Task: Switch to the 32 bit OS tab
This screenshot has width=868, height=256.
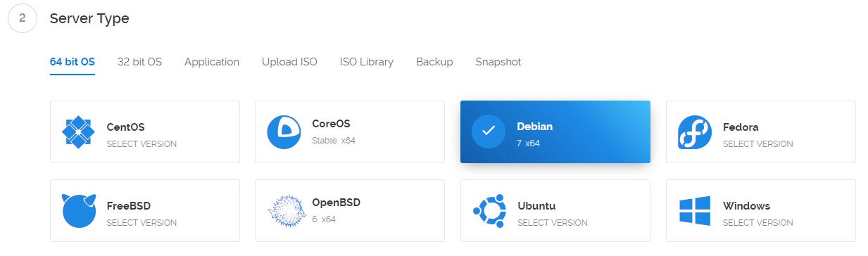Action: 139,62
